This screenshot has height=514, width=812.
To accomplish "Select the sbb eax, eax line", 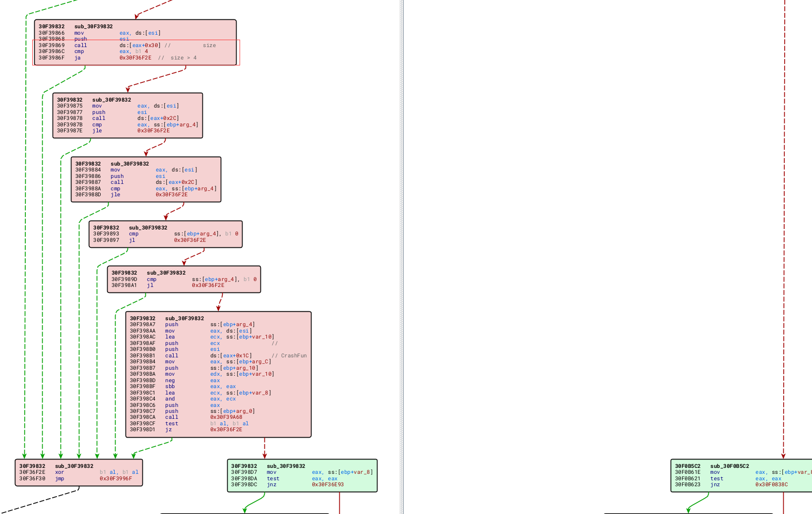I will click(183, 387).
